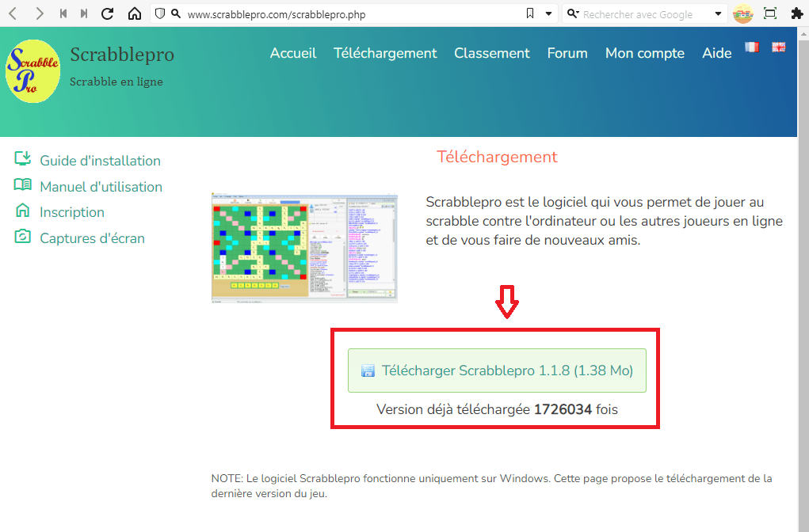Screen dimensions: 809x532
Task: Click the Inscription house icon
Action: click(22, 211)
